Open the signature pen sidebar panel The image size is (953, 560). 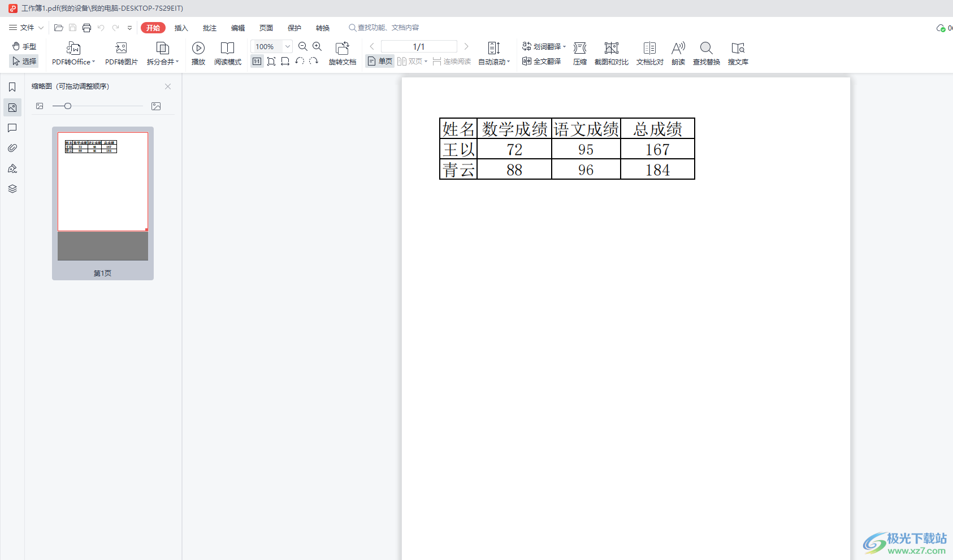(x=12, y=168)
